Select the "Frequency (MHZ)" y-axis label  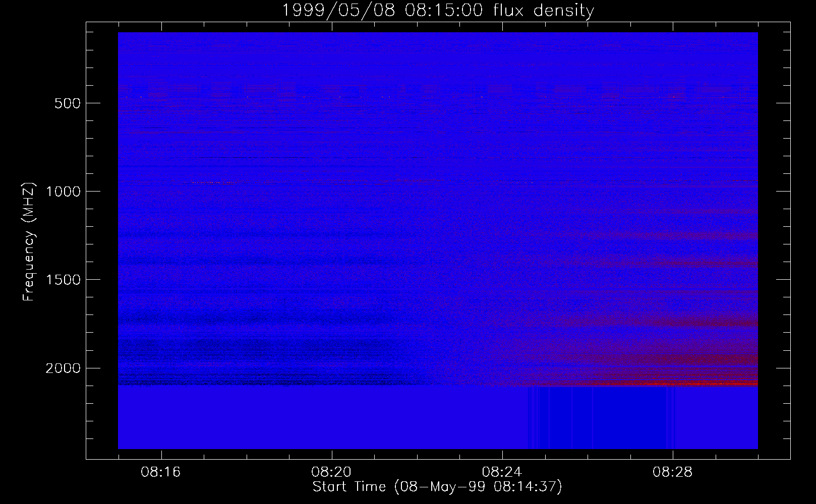coord(29,241)
